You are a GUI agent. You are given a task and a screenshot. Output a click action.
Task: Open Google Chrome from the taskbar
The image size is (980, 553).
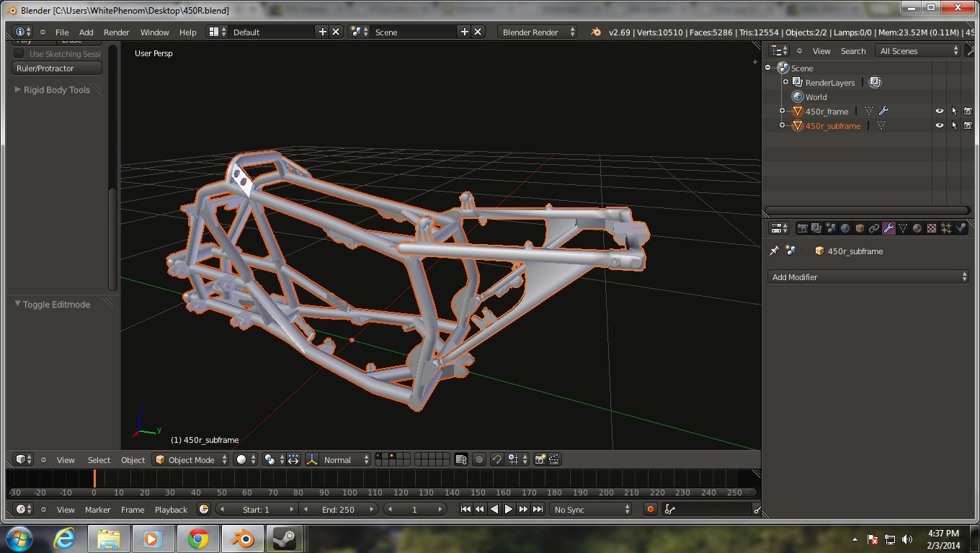198,539
